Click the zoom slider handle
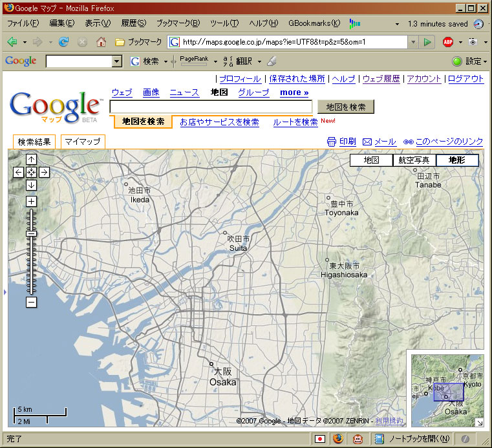Image resolution: width=492 pixels, height=448 pixels. point(31,233)
